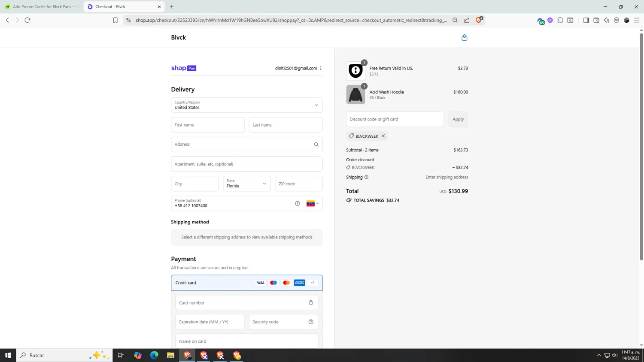Open new browser tab
Viewport: 644px width, 362px height.
point(172,7)
